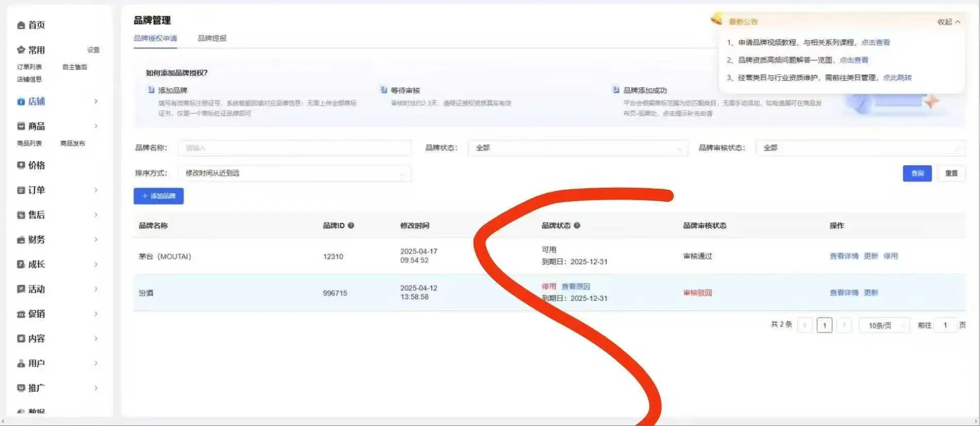The image size is (980, 426).
Task: Select page 1 in pagination
Action: (x=824, y=325)
